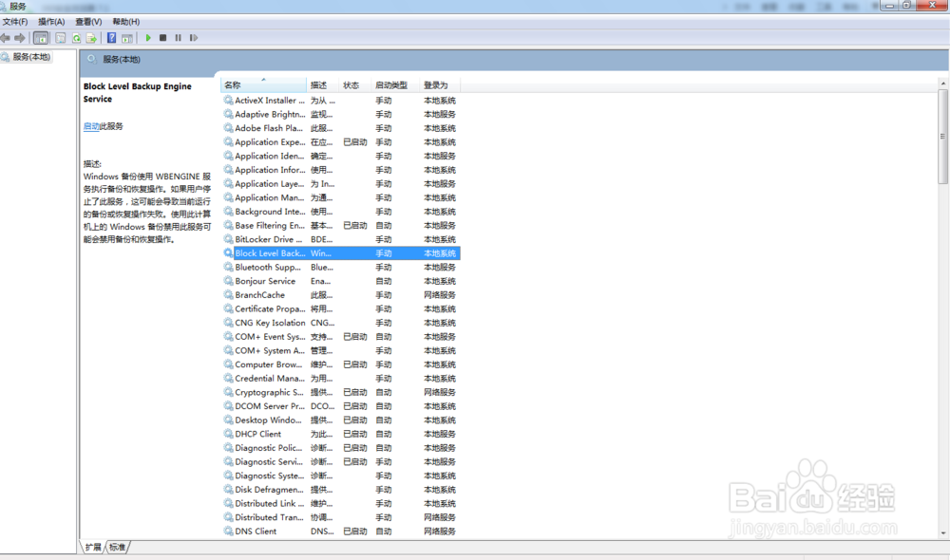Toggle show/hide console tree button
Image resolution: width=950 pixels, height=560 pixels.
tap(41, 38)
